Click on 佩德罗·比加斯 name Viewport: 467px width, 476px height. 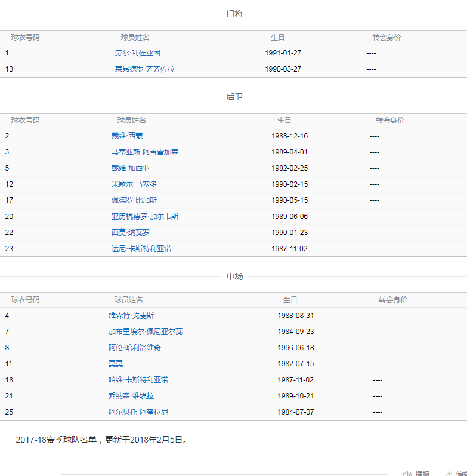click(x=134, y=200)
